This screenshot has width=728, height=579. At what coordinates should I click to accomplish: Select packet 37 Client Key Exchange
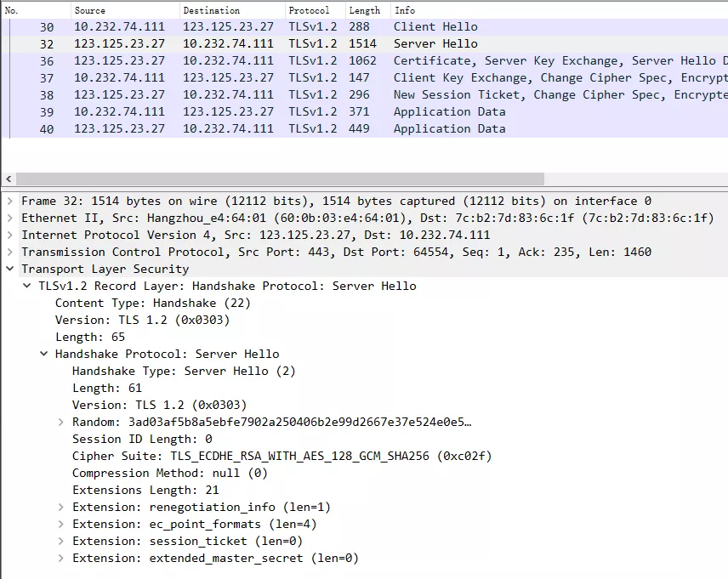(x=365, y=78)
